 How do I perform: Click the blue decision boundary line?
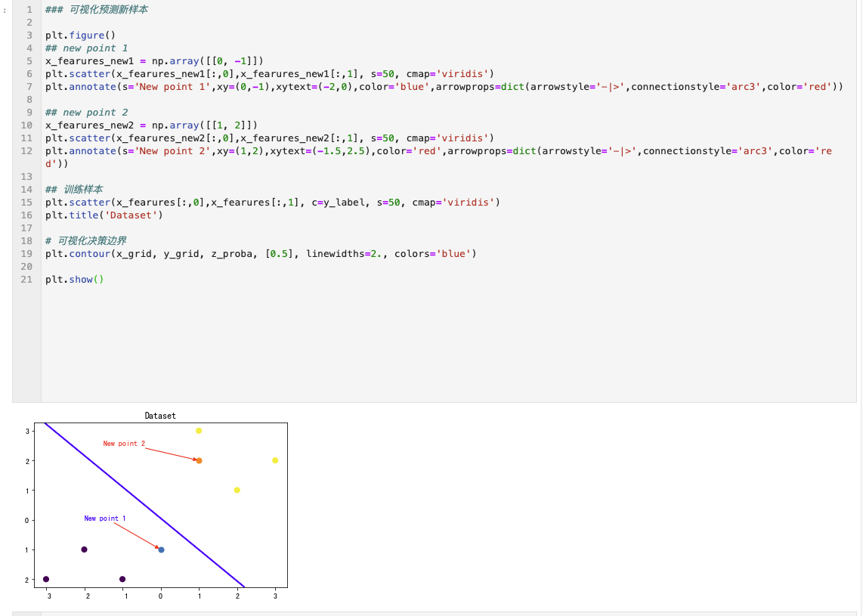click(x=144, y=505)
